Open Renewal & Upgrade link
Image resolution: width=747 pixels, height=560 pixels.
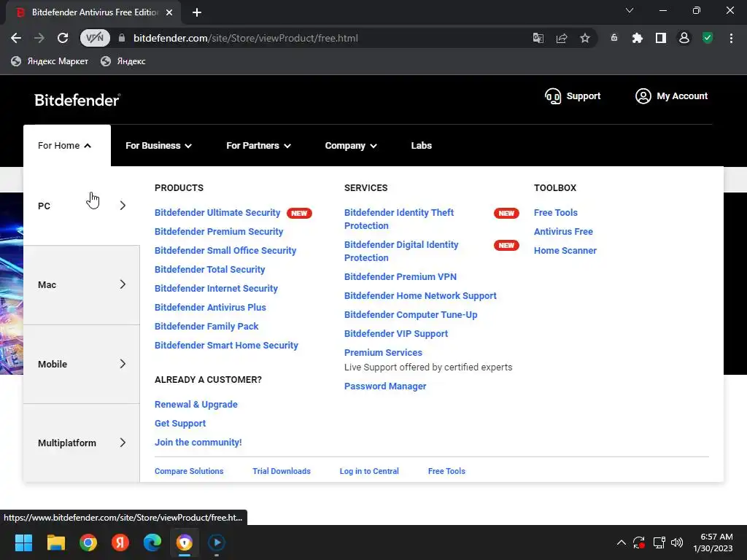point(196,404)
